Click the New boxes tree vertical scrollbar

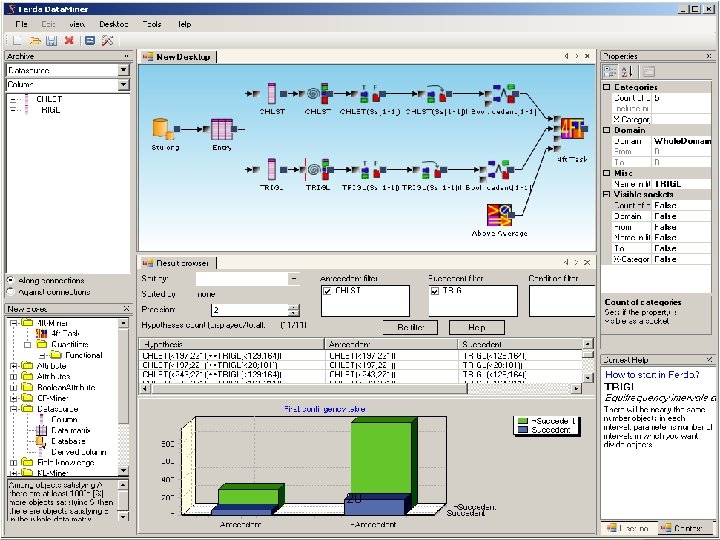[x=124, y=397]
